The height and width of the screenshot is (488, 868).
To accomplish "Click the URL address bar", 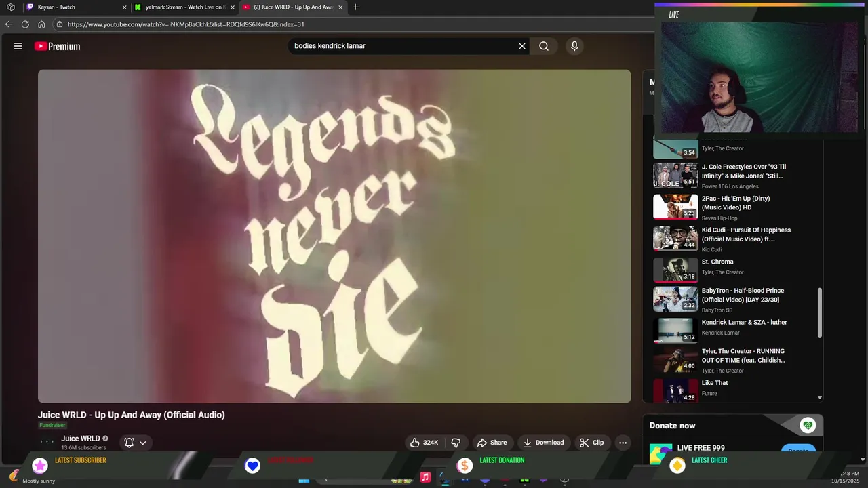I will 353,24.
